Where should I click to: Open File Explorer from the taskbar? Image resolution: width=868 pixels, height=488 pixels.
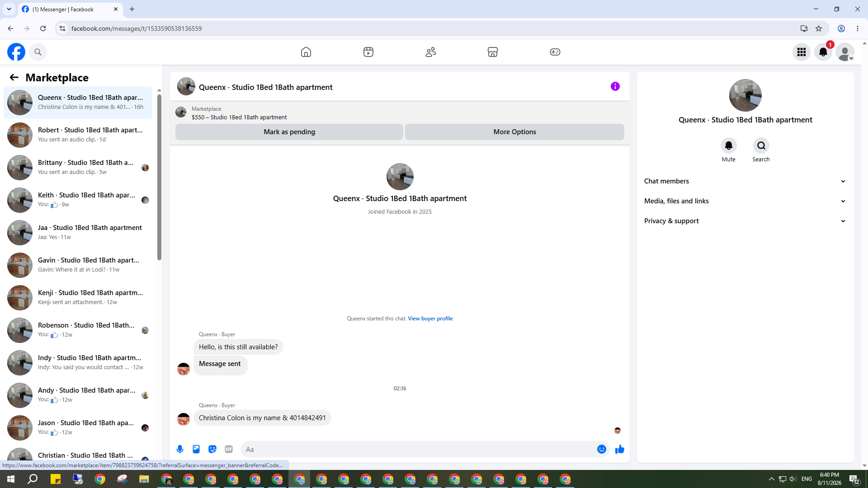(x=144, y=479)
